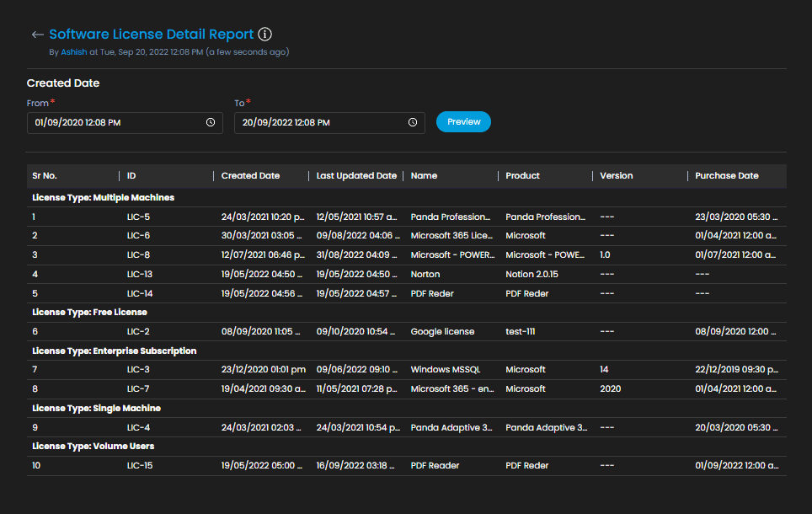The height and width of the screenshot is (514, 812).
Task: Click the ID column header
Action: [131, 175]
